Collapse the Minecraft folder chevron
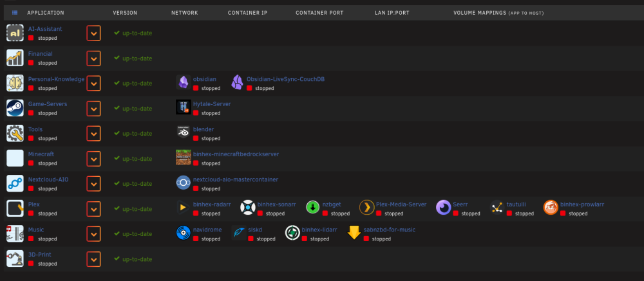This screenshot has height=281, width=644. [x=93, y=159]
